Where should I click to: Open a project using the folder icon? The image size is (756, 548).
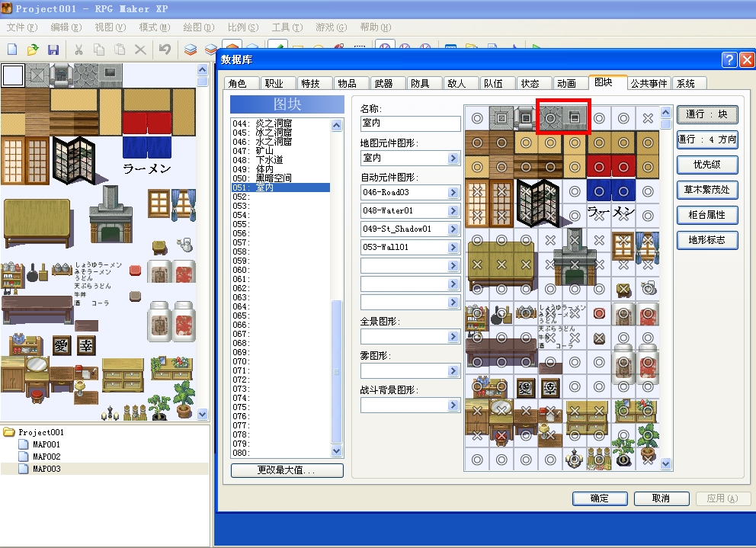point(33,50)
